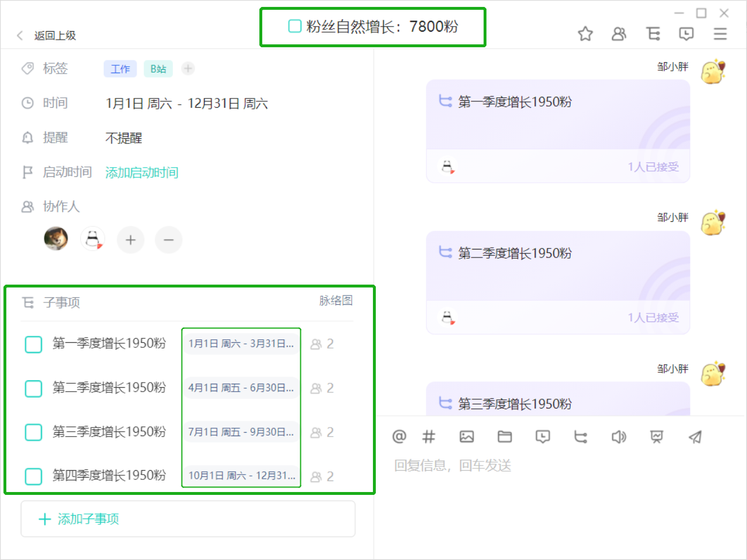Image resolution: width=747 pixels, height=560 pixels.
Task: Open the collaborators icon in top toolbar
Action: pyautogui.click(x=618, y=34)
